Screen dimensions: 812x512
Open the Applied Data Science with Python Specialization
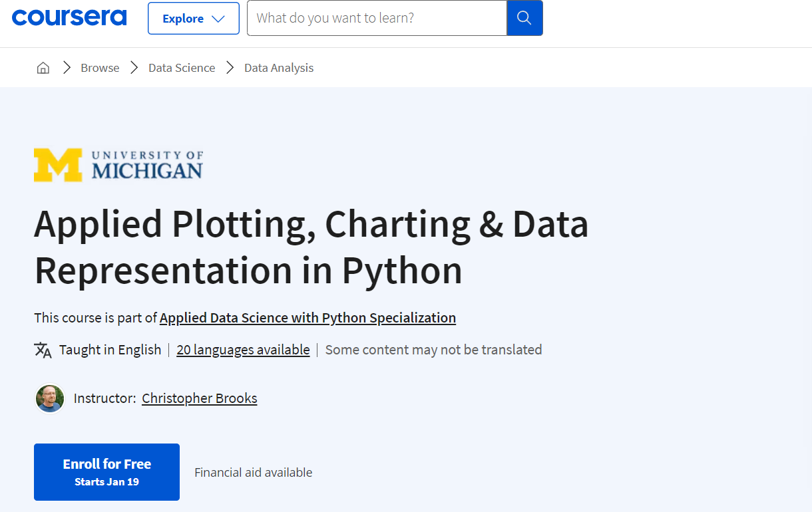[x=307, y=318]
